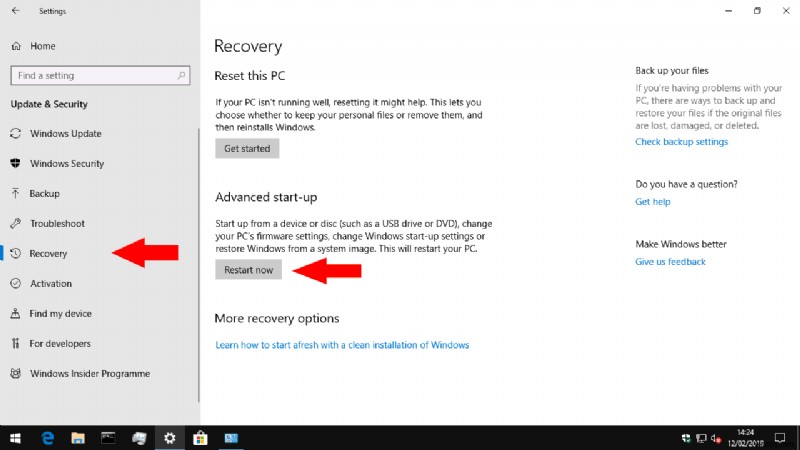The width and height of the screenshot is (800, 450).
Task: Click the search magnifier icon
Action: click(181, 76)
